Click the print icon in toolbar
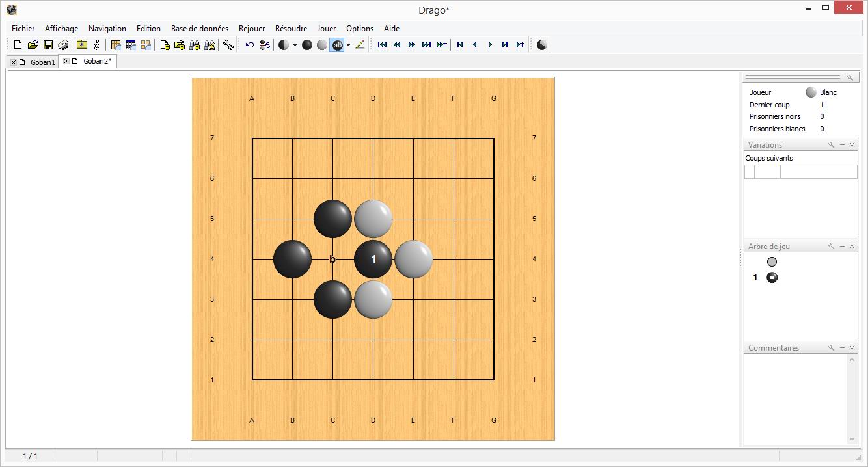Image resolution: width=868 pixels, height=467 pixels. [63, 45]
